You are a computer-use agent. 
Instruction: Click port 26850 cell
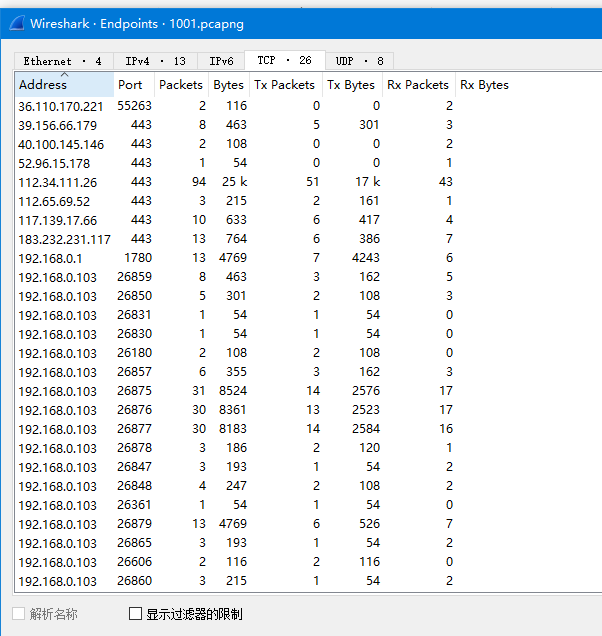pos(134,296)
